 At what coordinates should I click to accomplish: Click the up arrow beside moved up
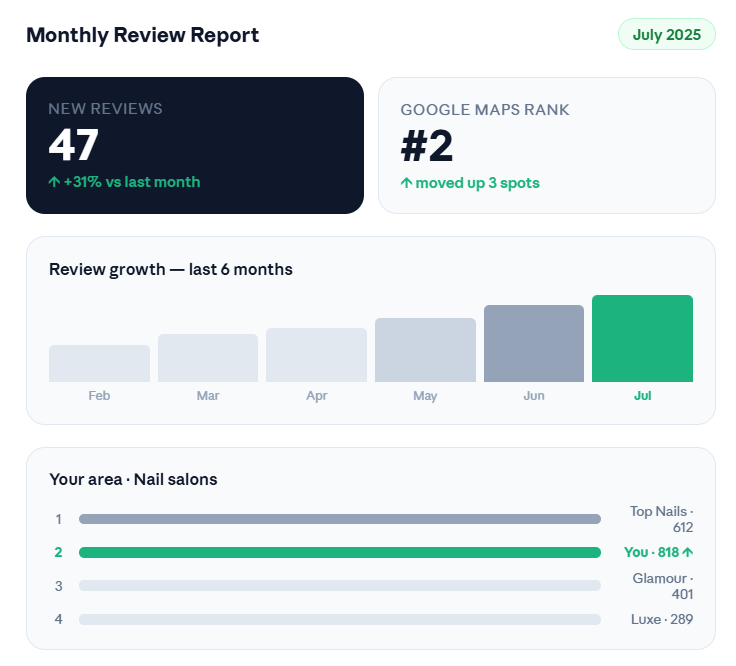click(406, 183)
